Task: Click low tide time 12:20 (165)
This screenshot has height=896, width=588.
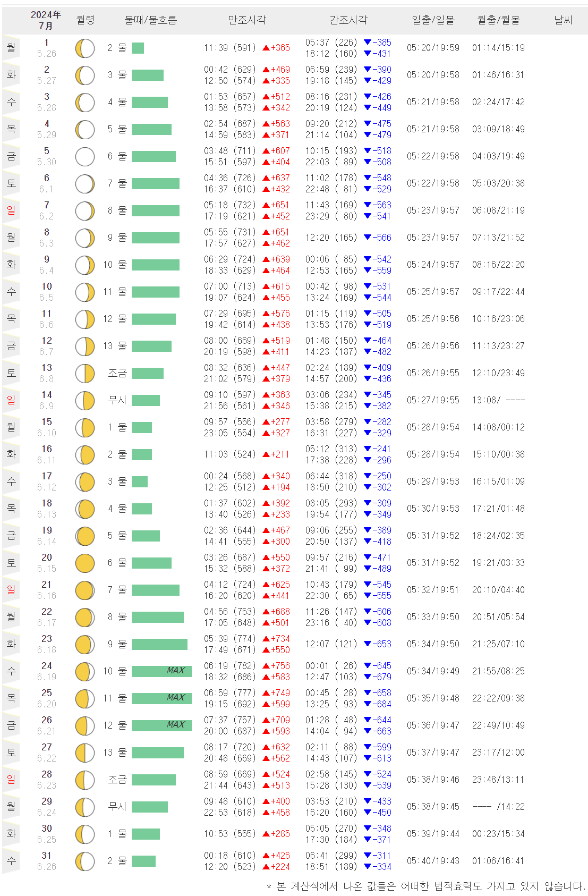Action: [x=331, y=238]
